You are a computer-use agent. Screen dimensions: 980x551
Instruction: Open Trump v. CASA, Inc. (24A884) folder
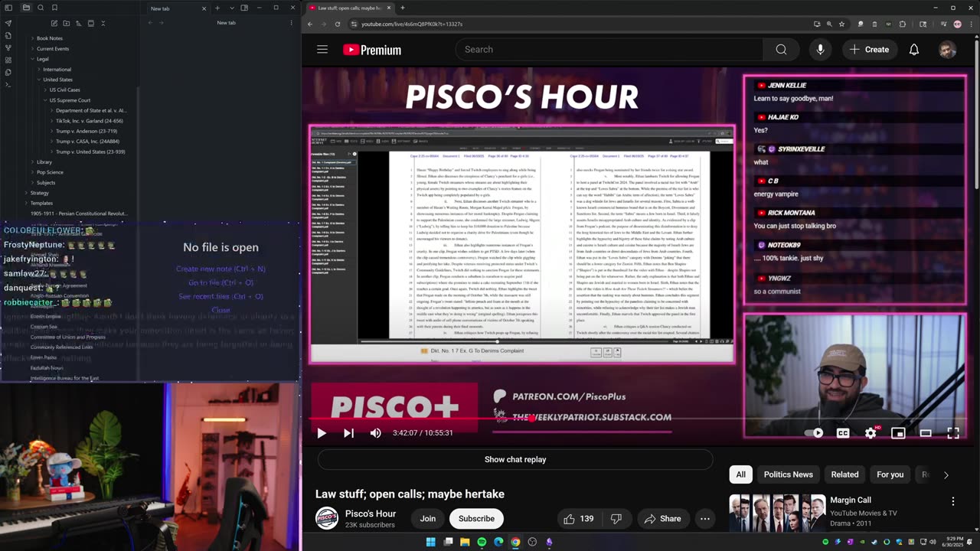click(x=87, y=142)
